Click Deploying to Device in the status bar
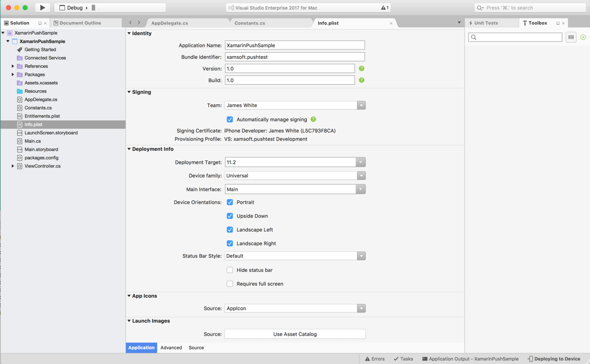The height and width of the screenshot is (364, 590). 554,359
